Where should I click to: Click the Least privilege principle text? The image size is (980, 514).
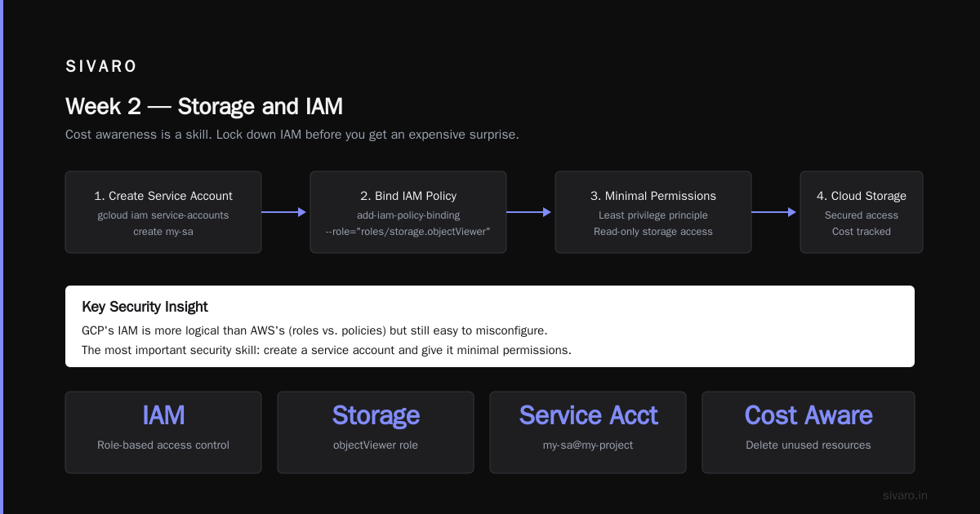click(x=653, y=215)
